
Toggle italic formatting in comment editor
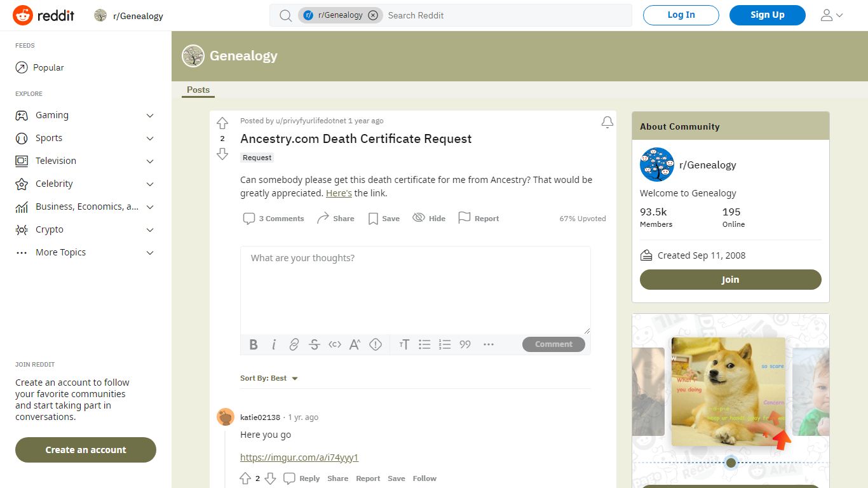point(274,344)
